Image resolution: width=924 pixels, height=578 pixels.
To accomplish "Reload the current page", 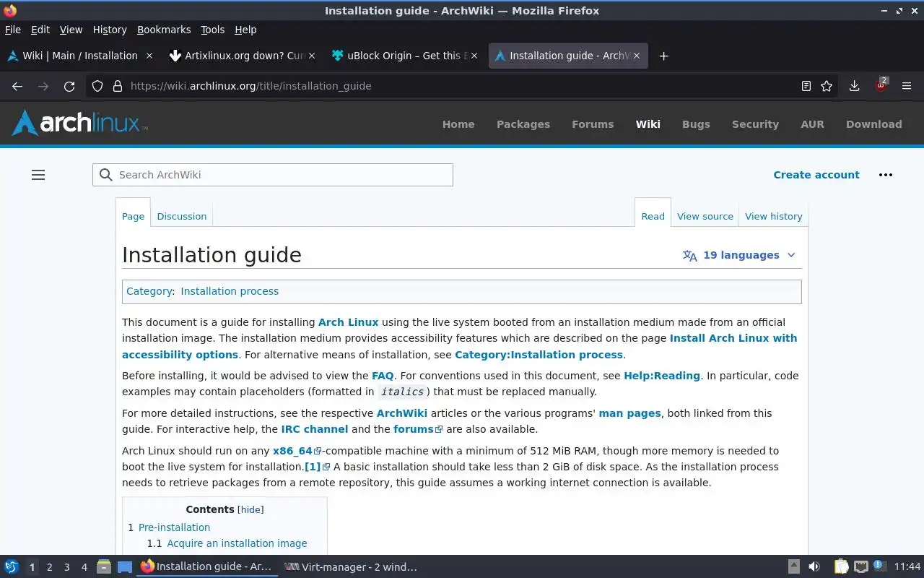I will [69, 86].
